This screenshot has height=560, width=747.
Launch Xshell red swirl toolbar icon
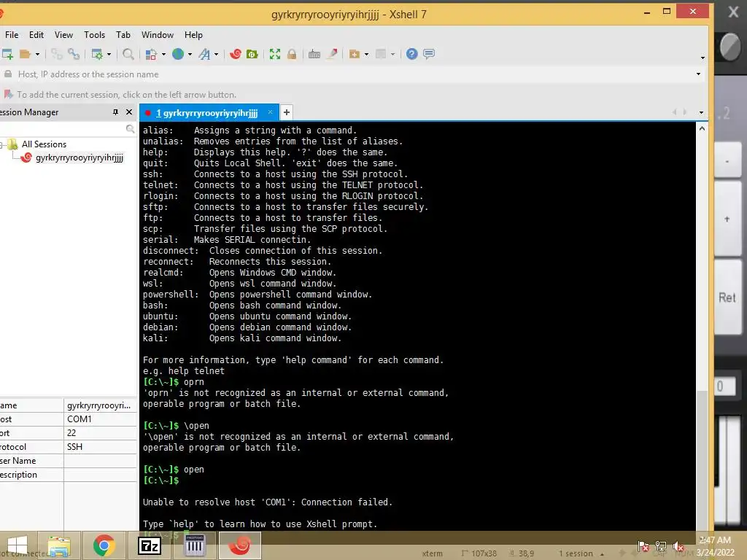pyautogui.click(x=236, y=54)
